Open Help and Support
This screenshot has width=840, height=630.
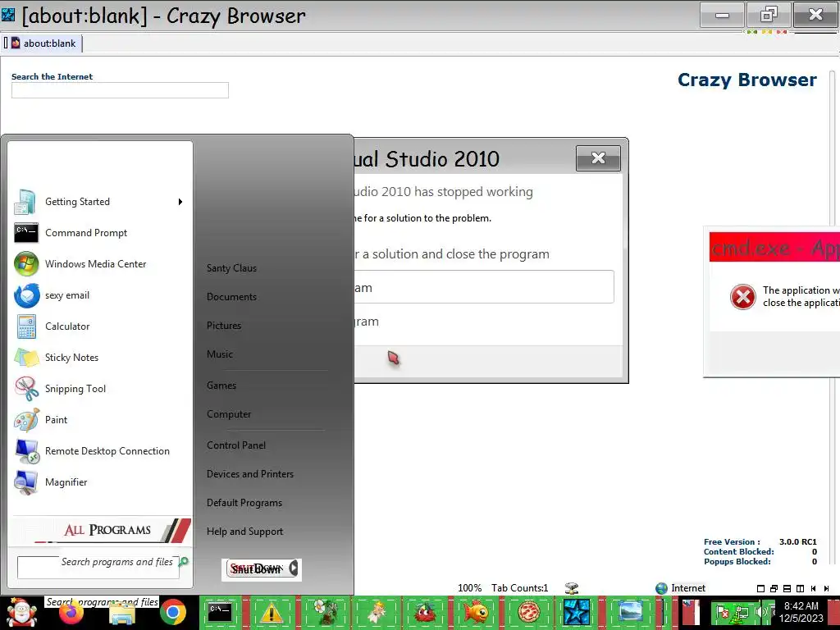click(244, 532)
